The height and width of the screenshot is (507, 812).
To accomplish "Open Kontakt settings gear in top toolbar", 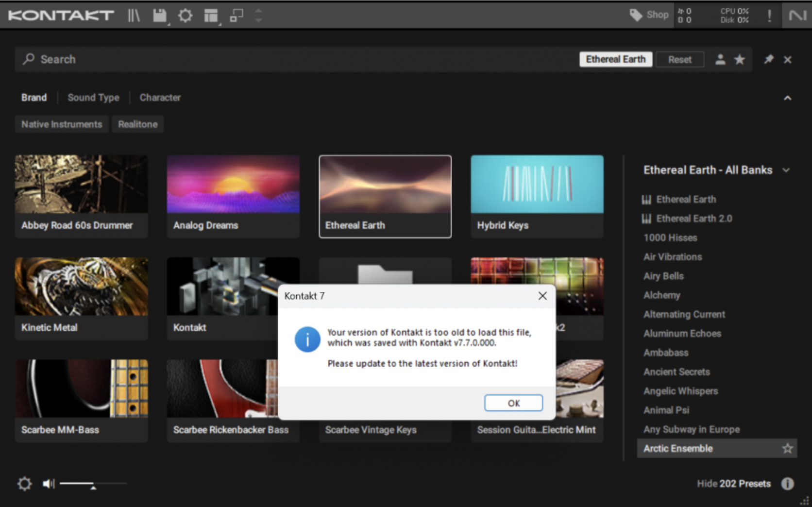I will (185, 16).
